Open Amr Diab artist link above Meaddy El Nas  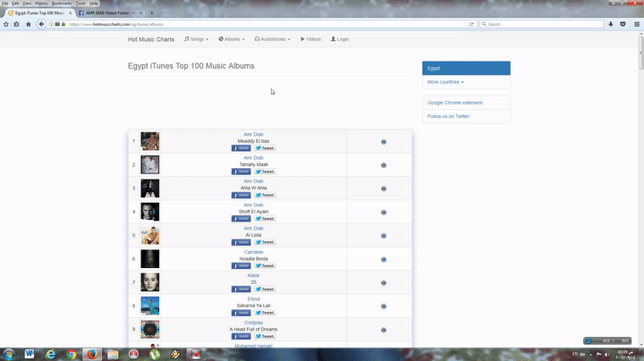point(253,135)
